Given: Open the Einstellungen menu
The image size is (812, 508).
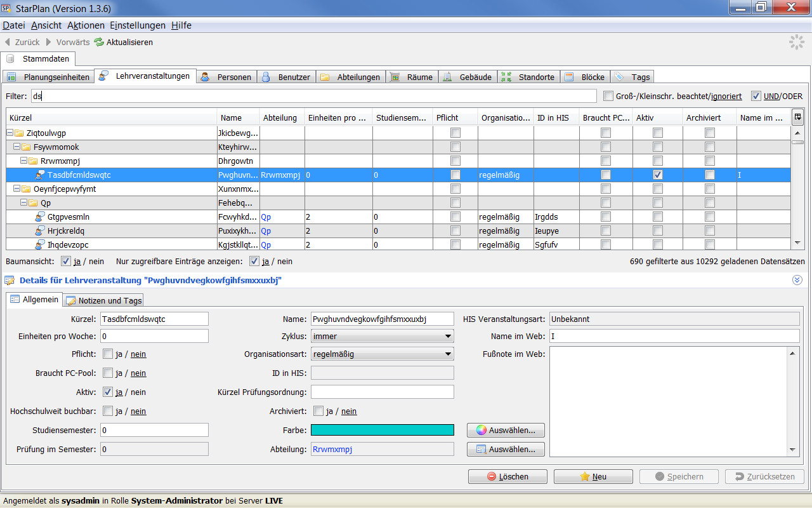Looking at the screenshot, I should (x=138, y=25).
